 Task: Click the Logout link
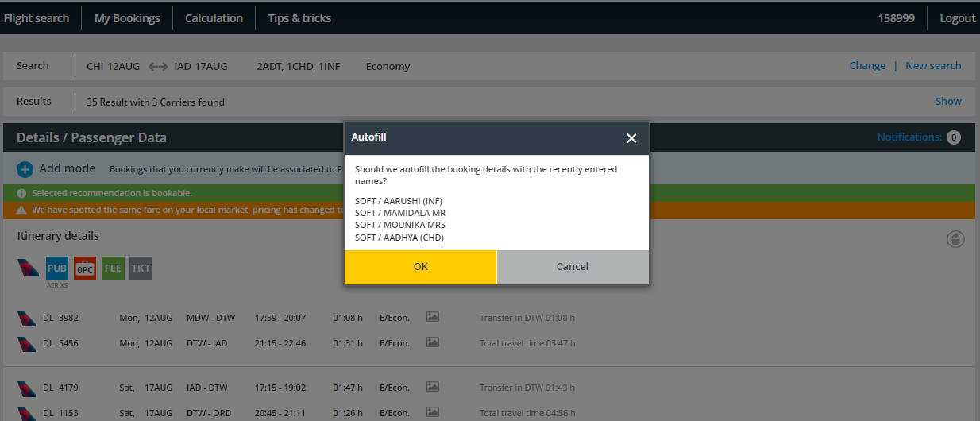pyautogui.click(x=957, y=18)
